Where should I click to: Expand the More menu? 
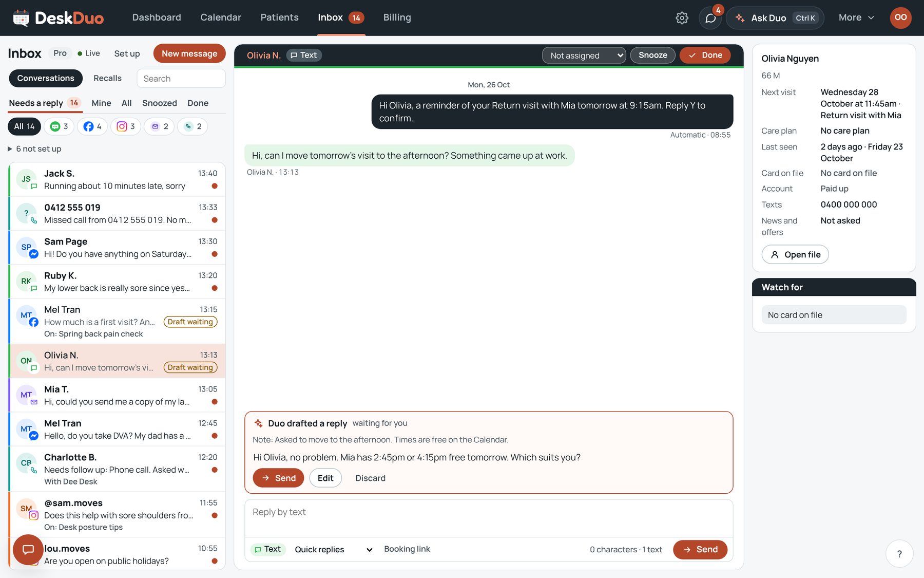pyautogui.click(x=856, y=17)
